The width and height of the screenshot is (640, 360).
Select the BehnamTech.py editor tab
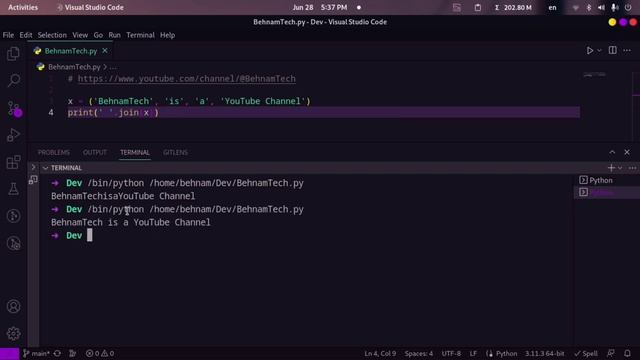pos(71,51)
